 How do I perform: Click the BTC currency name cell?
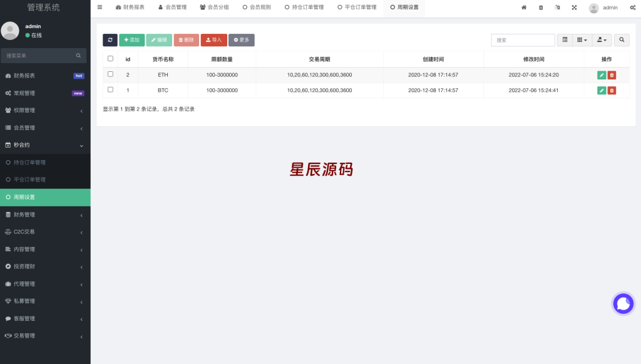[163, 90]
